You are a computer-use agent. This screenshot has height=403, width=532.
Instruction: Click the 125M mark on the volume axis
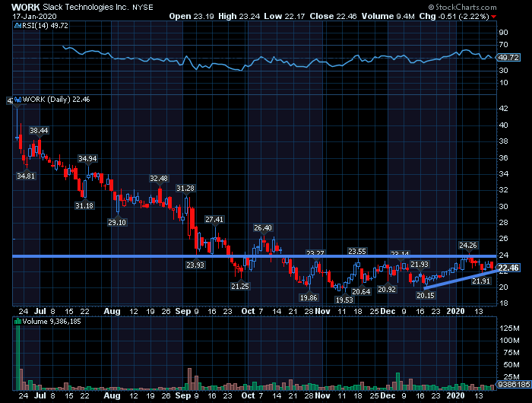pyautogui.click(x=509, y=328)
